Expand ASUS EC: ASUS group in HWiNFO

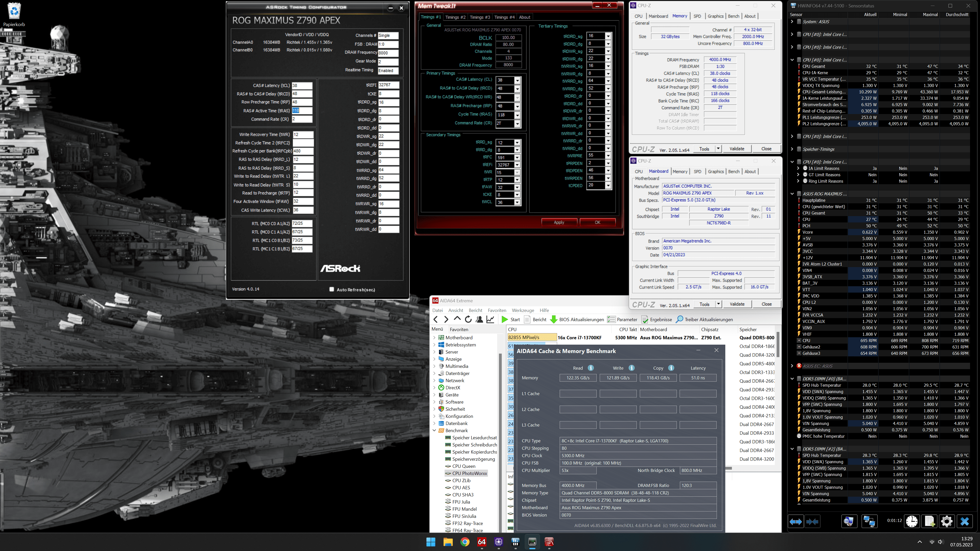(792, 366)
